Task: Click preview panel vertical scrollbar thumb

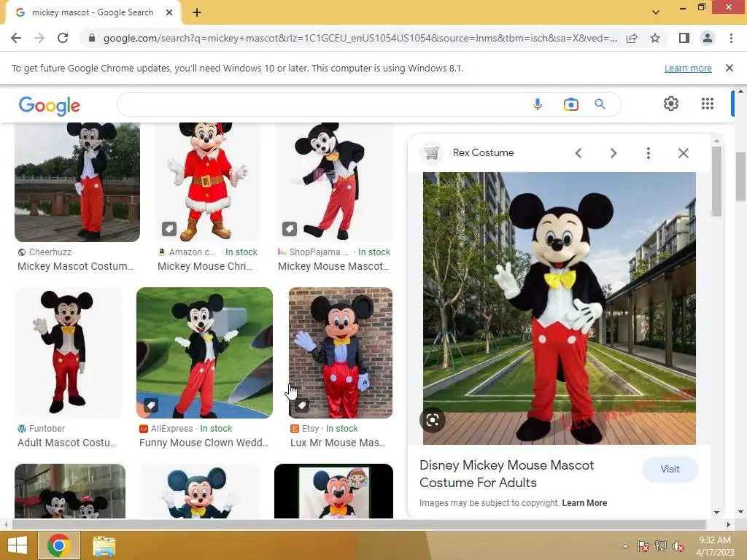Action: (x=716, y=182)
